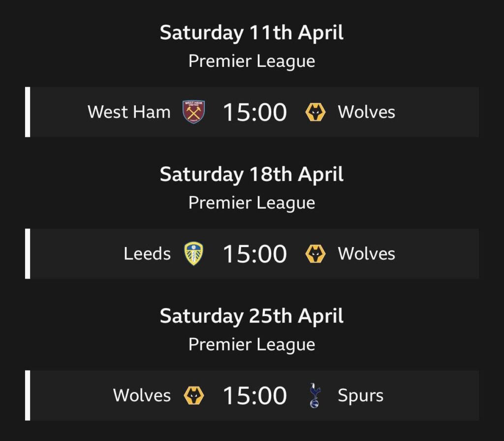Click Wolves in the West Ham fixture
Screen dimensions: 504x441
366,112
